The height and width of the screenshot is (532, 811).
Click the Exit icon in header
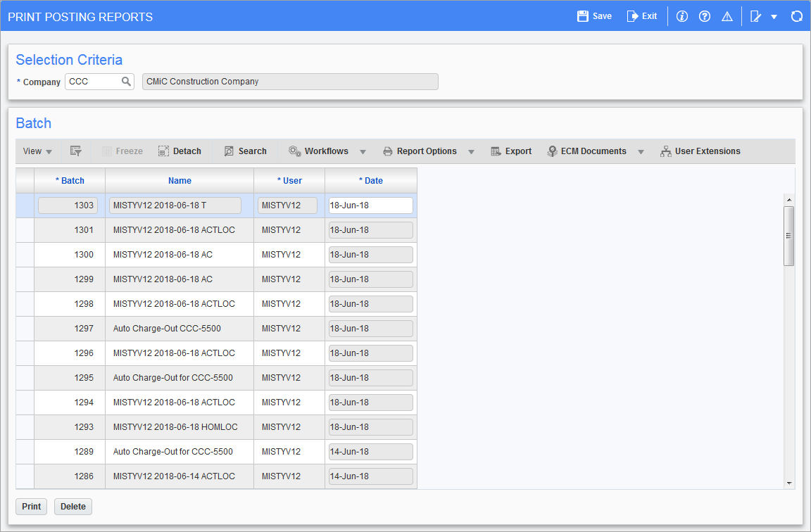pos(632,16)
